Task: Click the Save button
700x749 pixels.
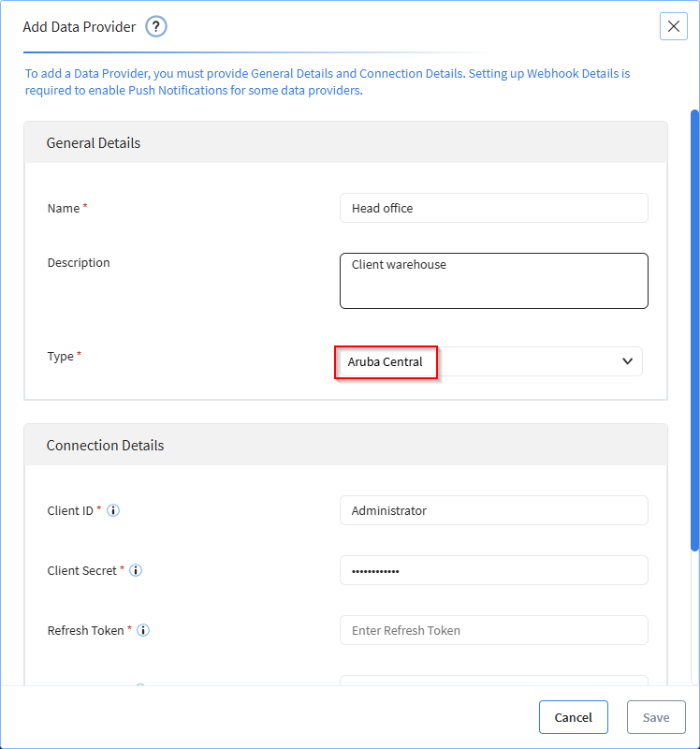Action: (656, 717)
